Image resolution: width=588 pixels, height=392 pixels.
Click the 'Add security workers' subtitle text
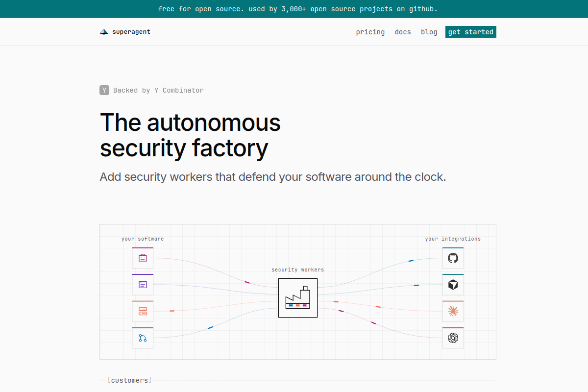click(273, 177)
